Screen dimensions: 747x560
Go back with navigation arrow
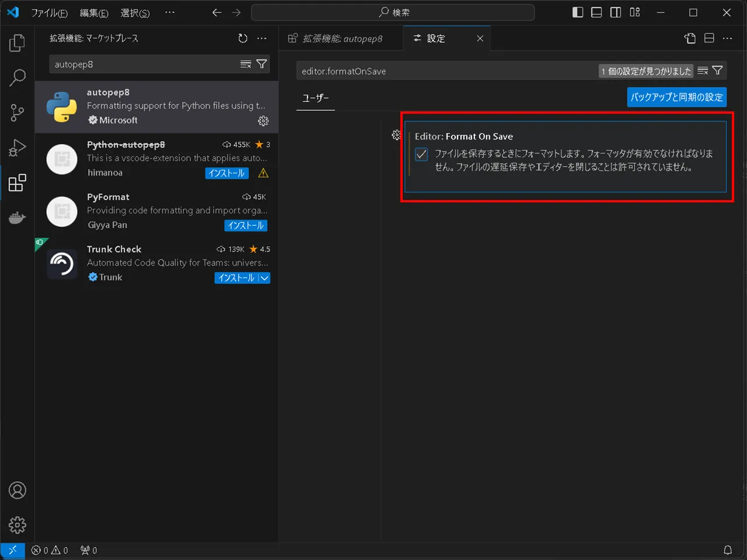217,12
